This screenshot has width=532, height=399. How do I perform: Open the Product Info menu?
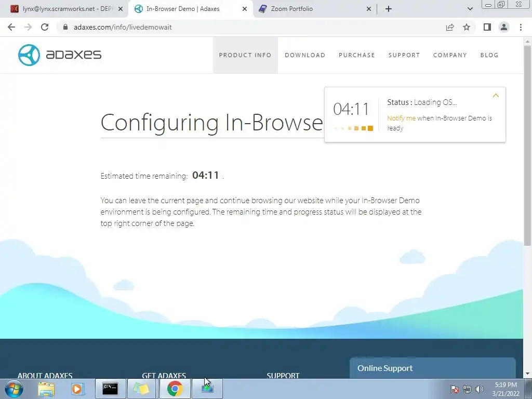(245, 55)
